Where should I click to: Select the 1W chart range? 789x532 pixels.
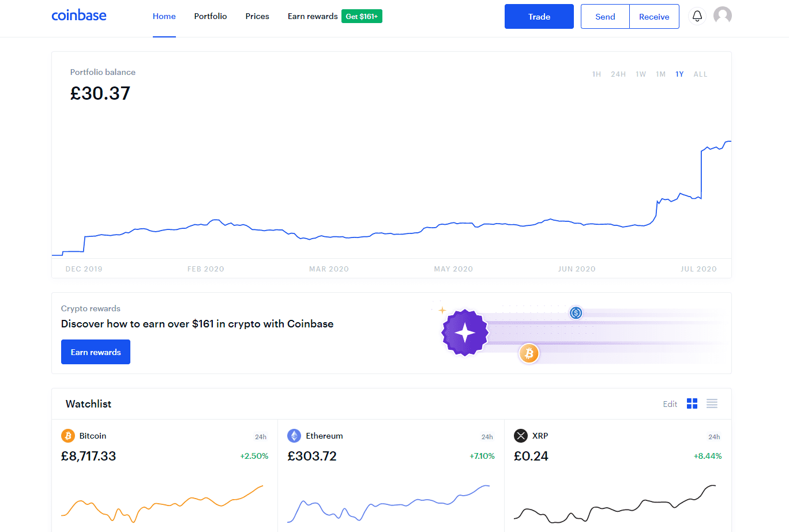coord(641,74)
